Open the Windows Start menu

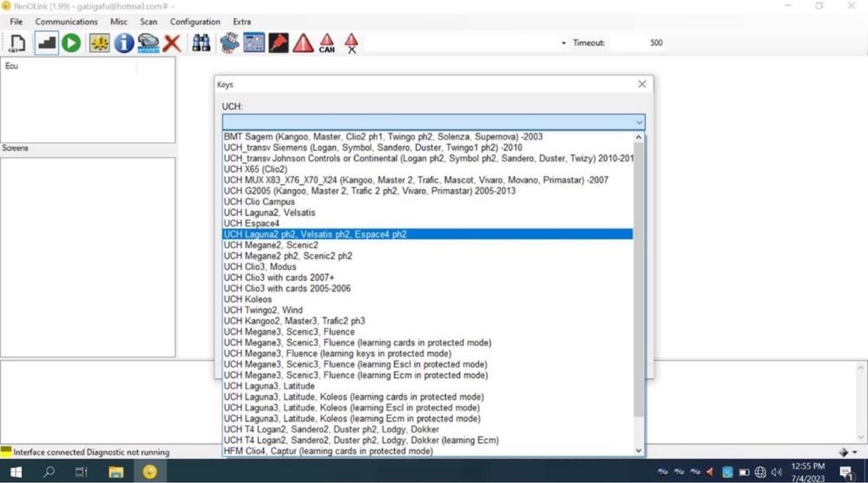tap(16, 472)
